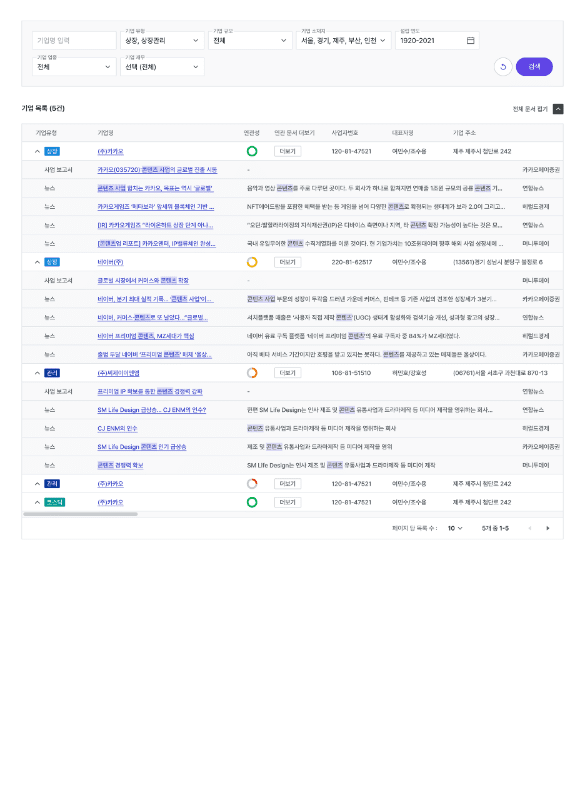
Task: Open the SM Life Design 콘텐츠 인기 급상승 link
Action: [x=142, y=446]
